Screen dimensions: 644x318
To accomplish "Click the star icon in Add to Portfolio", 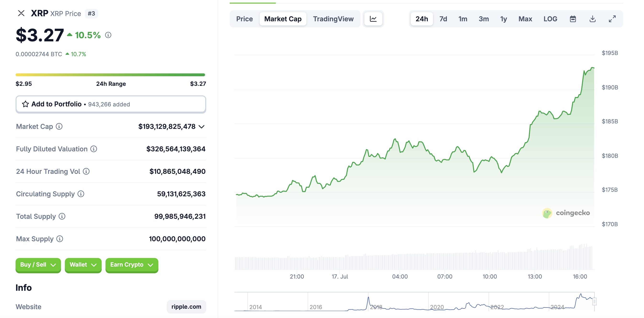I will click(x=25, y=104).
